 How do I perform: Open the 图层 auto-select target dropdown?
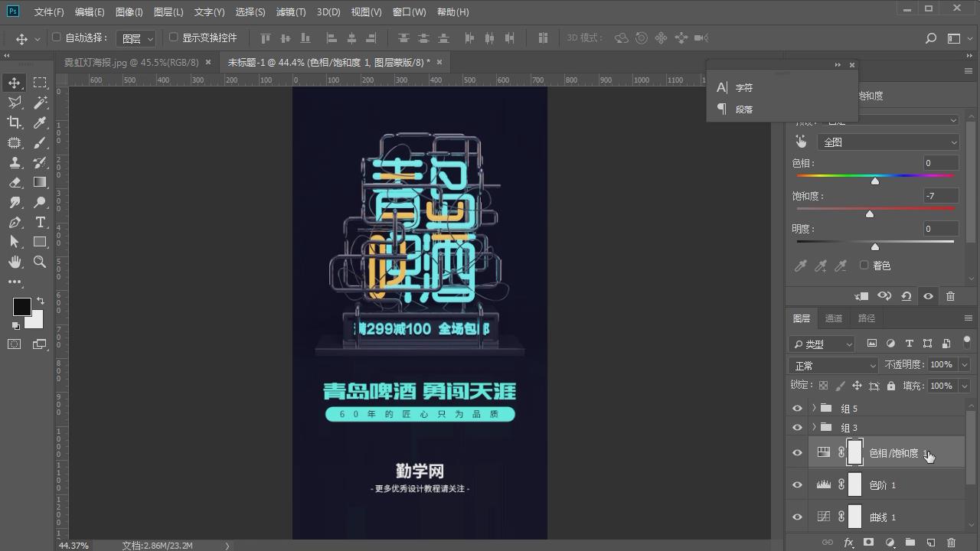click(x=136, y=38)
